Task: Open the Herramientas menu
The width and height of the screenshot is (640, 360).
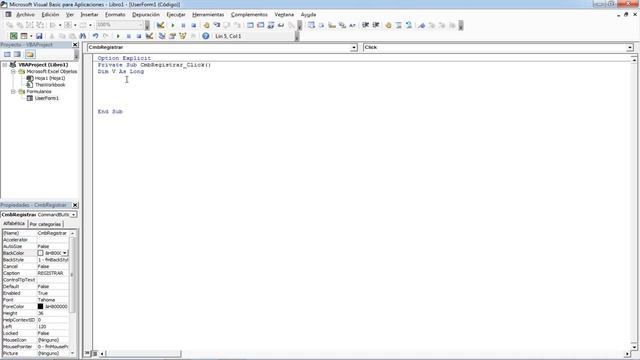Action: point(208,14)
